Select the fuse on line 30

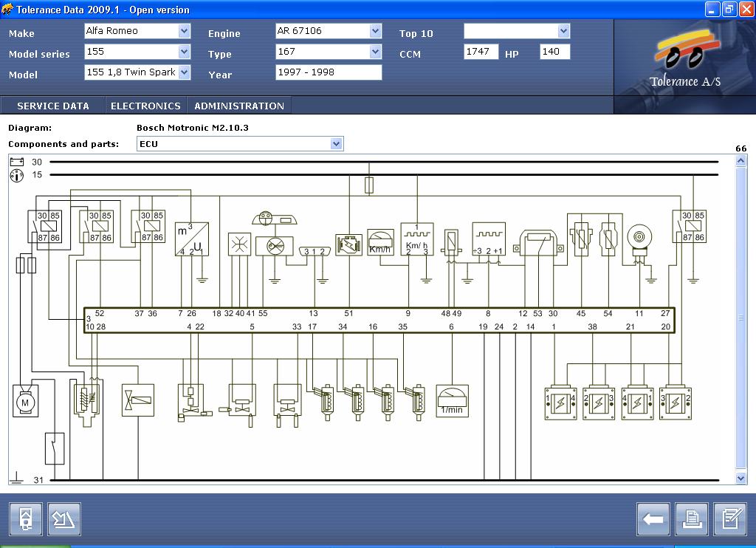coord(369,185)
